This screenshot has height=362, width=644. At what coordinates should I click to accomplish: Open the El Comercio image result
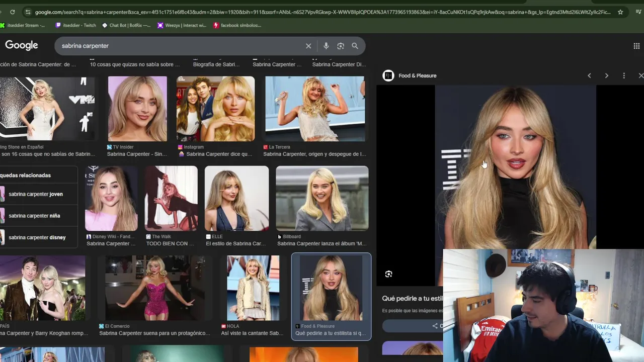[154, 288]
